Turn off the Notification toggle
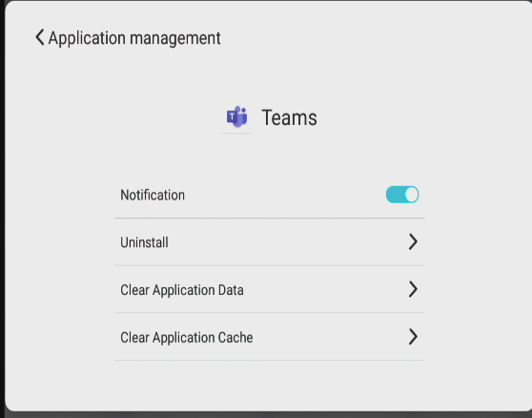The height and width of the screenshot is (418, 532). pyautogui.click(x=402, y=195)
